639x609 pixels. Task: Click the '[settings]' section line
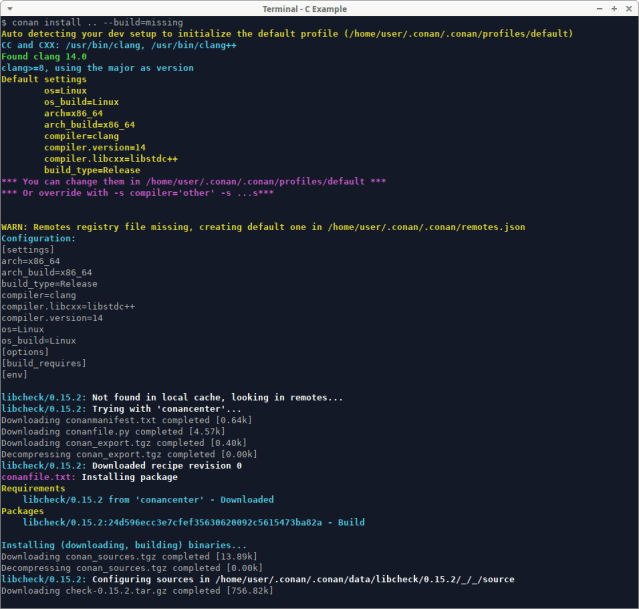[x=28, y=250]
